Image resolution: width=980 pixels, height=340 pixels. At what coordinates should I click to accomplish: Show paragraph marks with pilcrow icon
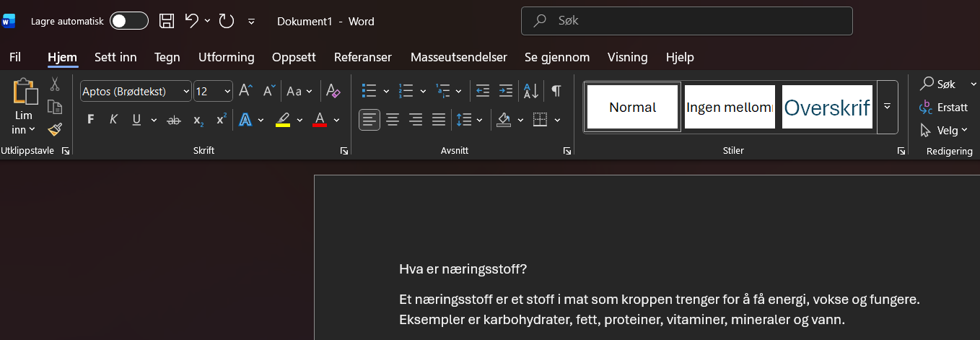pyautogui.click(x=556, y=91)
